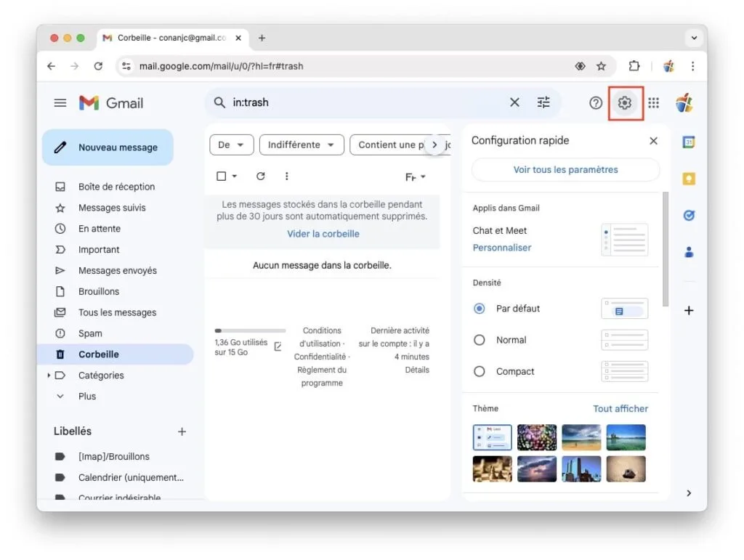Open the Help question mark icon

pos(596,103)
